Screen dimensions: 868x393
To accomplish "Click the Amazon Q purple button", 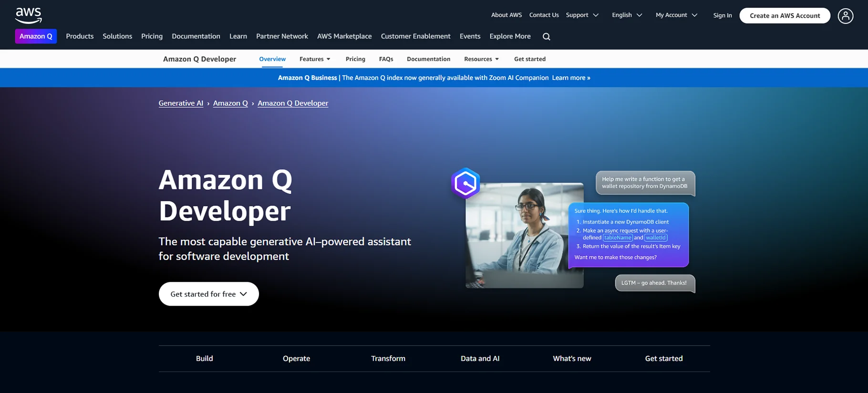I will pyautogui.click(x=36, y=36).
